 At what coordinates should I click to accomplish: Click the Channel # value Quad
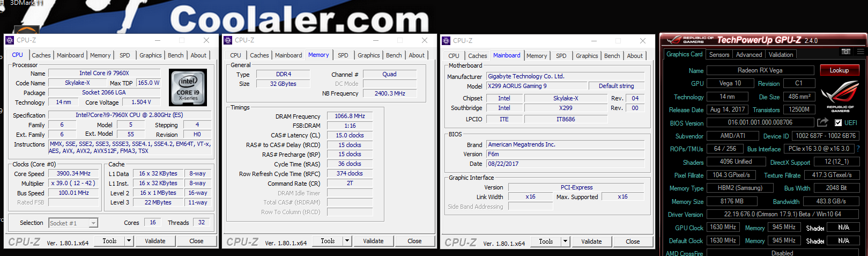click(390, 74)
